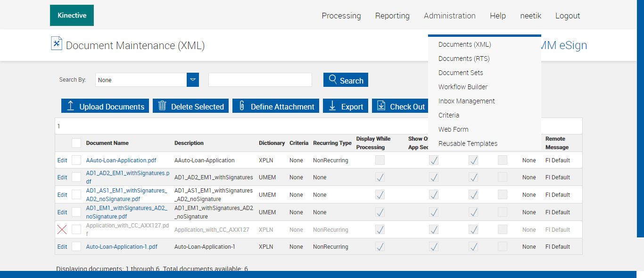
Task: Click the upload arrow icon
Action: (70, 106)
